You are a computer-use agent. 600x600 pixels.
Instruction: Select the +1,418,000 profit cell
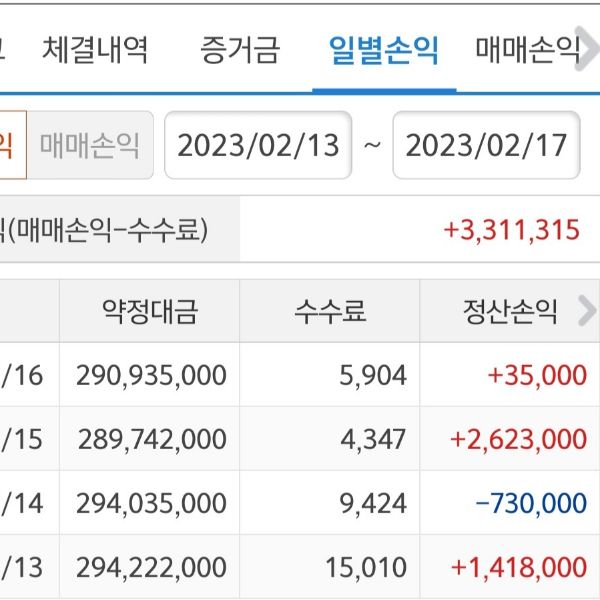[519, 567]
